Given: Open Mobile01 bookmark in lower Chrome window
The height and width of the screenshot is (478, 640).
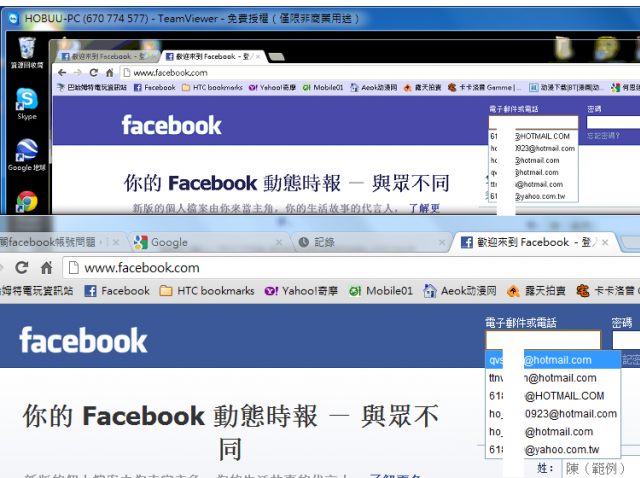Looking at the screenshot, I should click(381, 291).
